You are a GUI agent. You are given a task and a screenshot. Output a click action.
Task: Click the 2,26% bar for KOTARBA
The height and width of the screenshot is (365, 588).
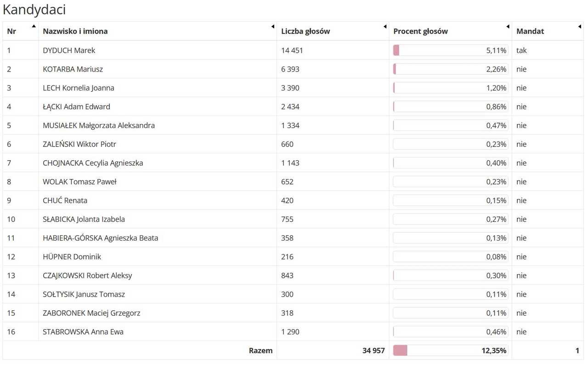[451, 69]
